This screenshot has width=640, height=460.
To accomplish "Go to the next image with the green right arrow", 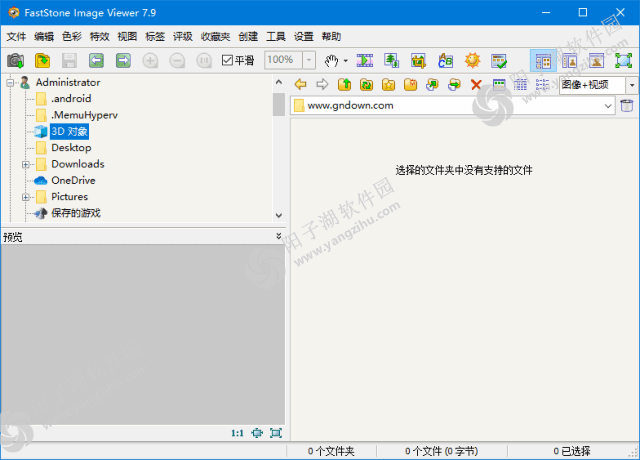I will [x=123, y=61].
